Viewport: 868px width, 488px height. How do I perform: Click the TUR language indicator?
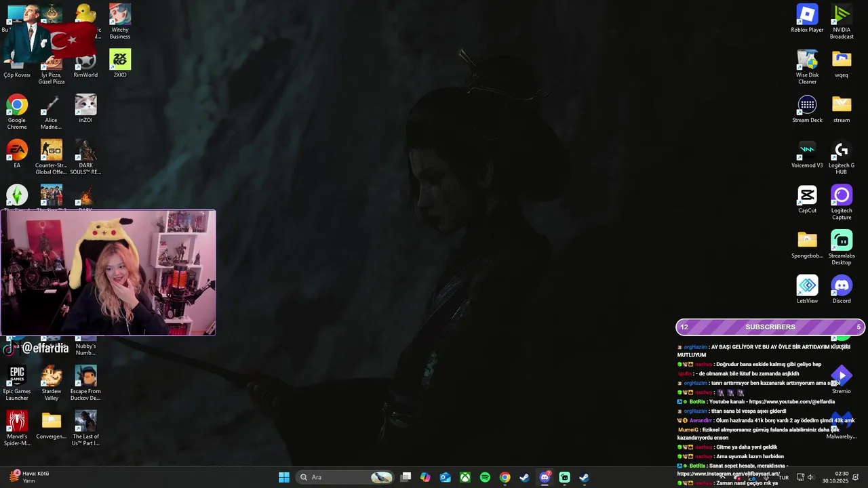point(783,477)
